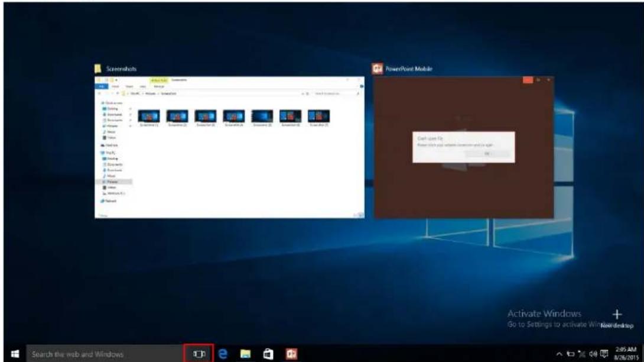This screenshot has width=644, height=362.
Task: Select the PowerPoint taskbar icon
Action: [291, 354]
